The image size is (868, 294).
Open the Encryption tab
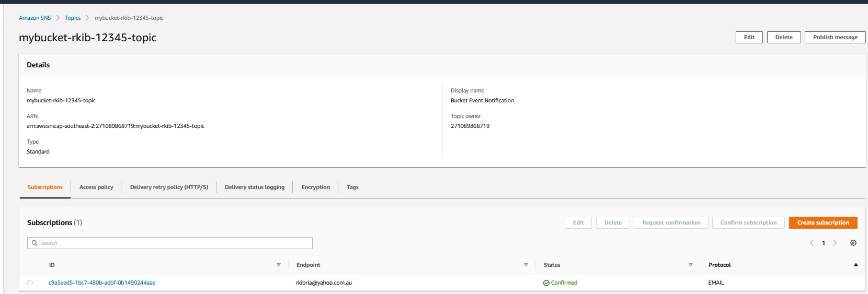[x=315, y=187]
